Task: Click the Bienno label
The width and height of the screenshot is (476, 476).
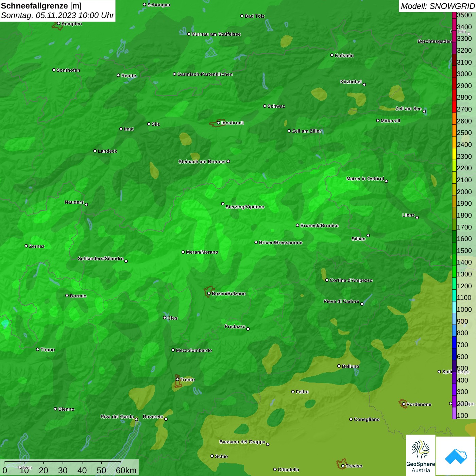Action: coord(66,409)
